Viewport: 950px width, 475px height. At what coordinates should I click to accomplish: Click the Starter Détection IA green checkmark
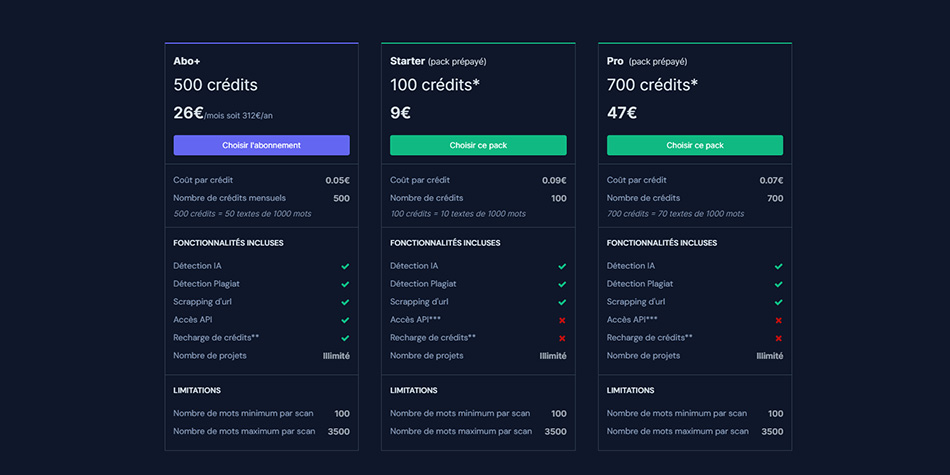pyautogui.click(x=562, y=267)
